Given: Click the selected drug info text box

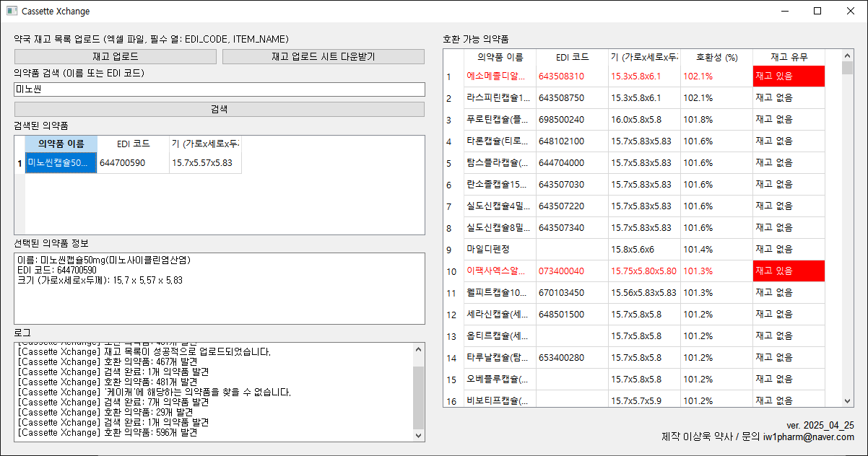Looking at the screenshot, I should click(220, 288).
